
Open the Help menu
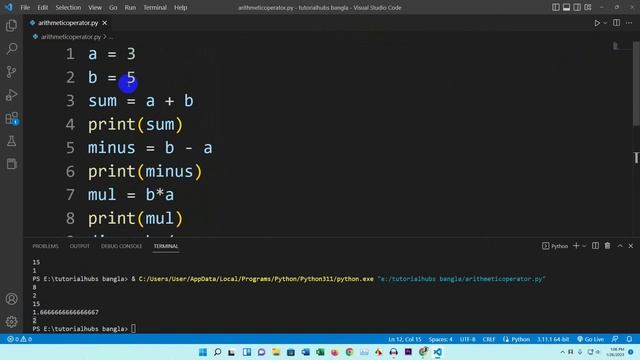click(180, 7)
